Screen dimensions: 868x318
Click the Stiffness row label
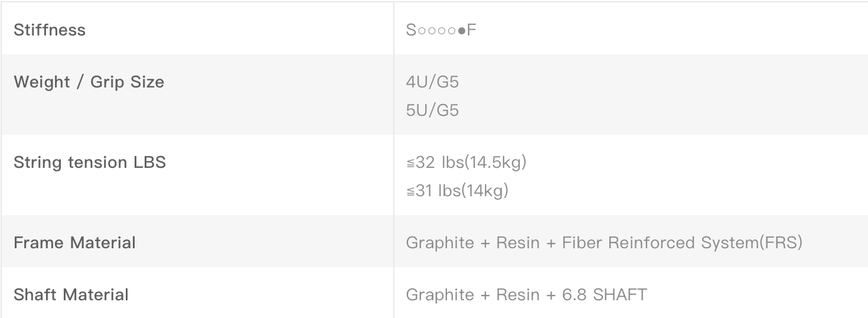click(x=50, y=30)
